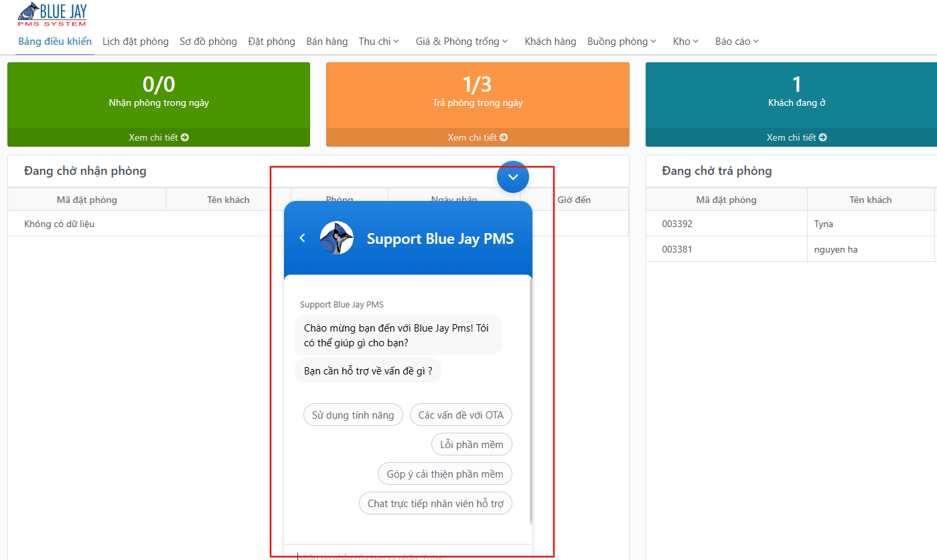Click the Nhận phòng trong ngày label
This screenshot has height=560, width=937.
pos(159,103)
